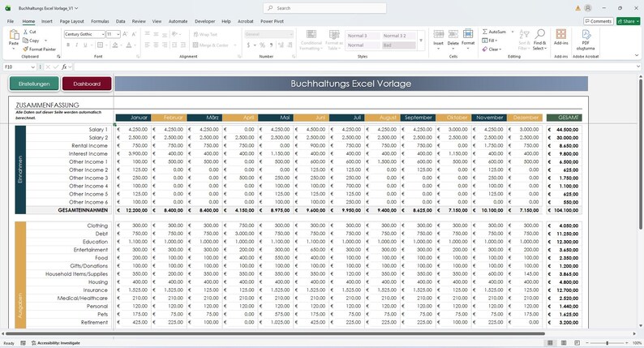This screenshot has width=644, height=348.
Task: Switch to Page Break Preview view
Action: pyautogui.click(x=577, y=342)
